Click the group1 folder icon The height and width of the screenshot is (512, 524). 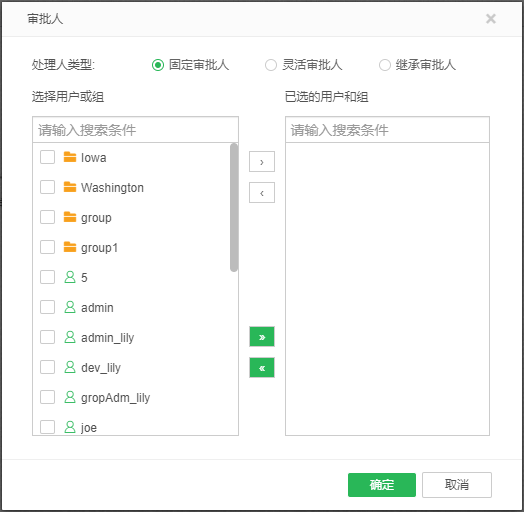point(70,247)
